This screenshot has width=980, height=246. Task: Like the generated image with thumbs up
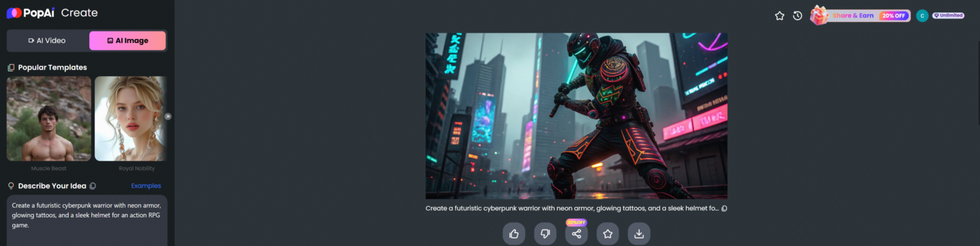coord(514,234)
